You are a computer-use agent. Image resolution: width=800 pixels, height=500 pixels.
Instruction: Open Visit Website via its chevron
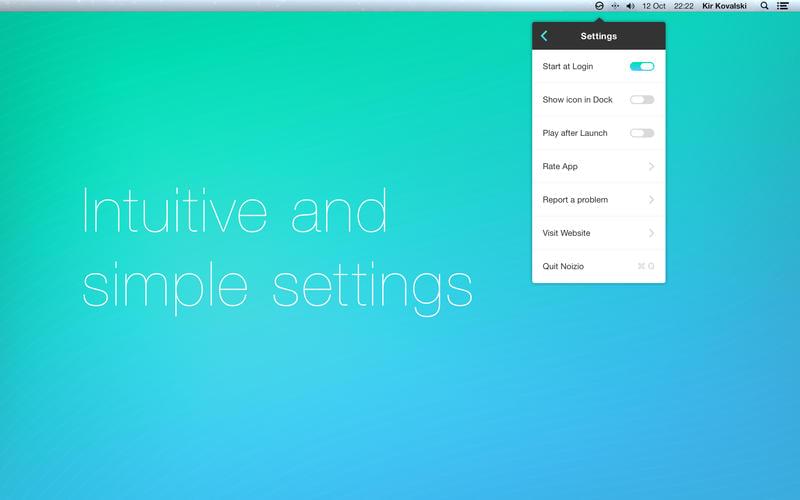(x=652, y=233)
